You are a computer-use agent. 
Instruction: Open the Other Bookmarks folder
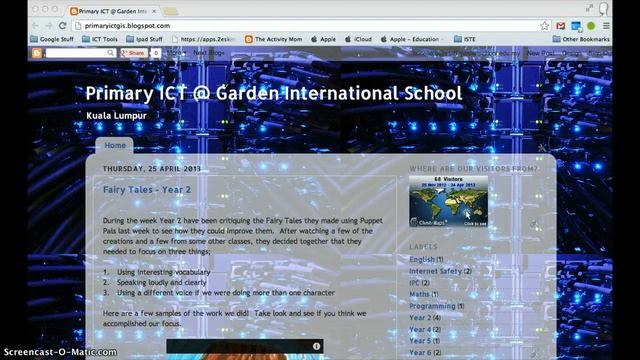pyautogui.click(x=581, y=39)
